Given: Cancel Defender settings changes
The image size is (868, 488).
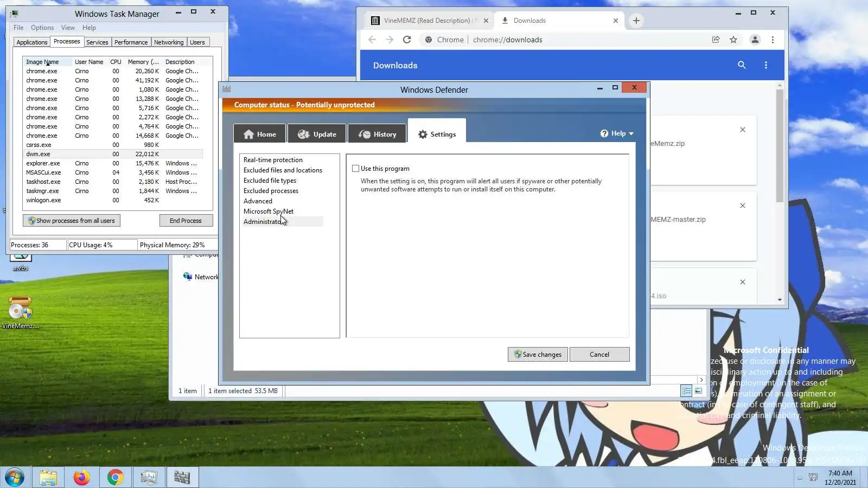Looking at the screenshot, I should pyautogui.click(x=599, y=355).
